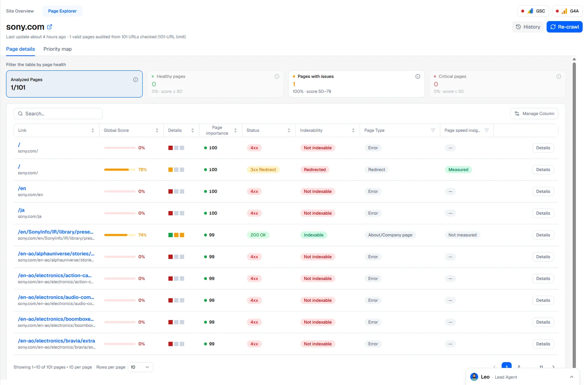
Task: Sort table by Global Score arrows
Action: [157, 130]
